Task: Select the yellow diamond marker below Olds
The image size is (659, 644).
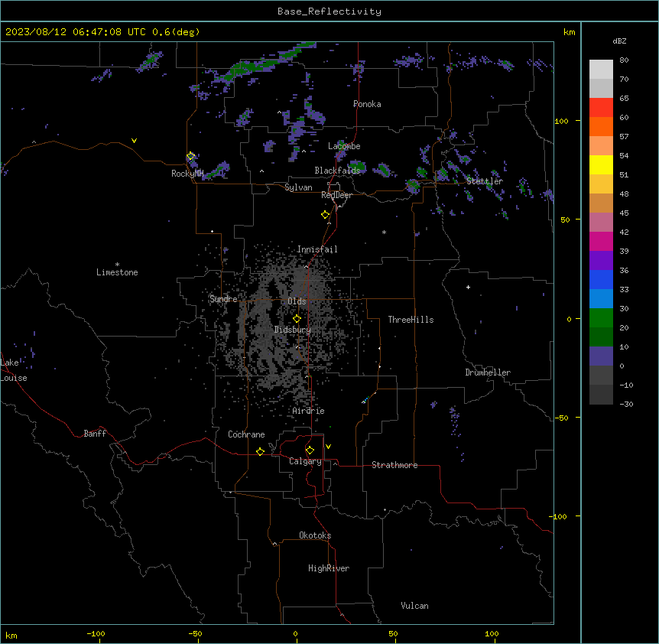Action: (297, 319)
